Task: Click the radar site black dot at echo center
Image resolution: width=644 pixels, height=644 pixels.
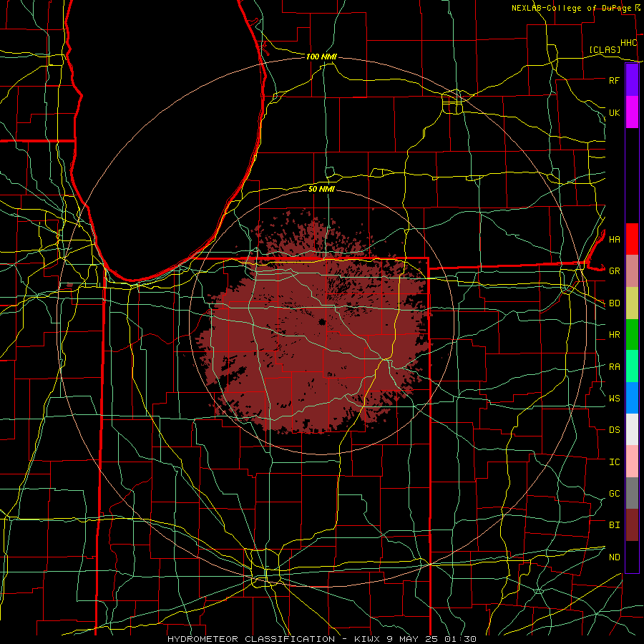Action: point(321,322)
